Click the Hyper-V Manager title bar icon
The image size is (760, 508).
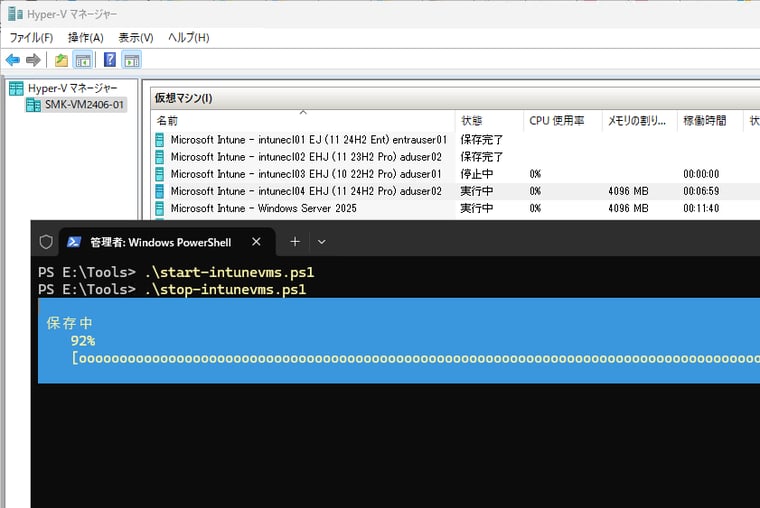pos(15,14)
